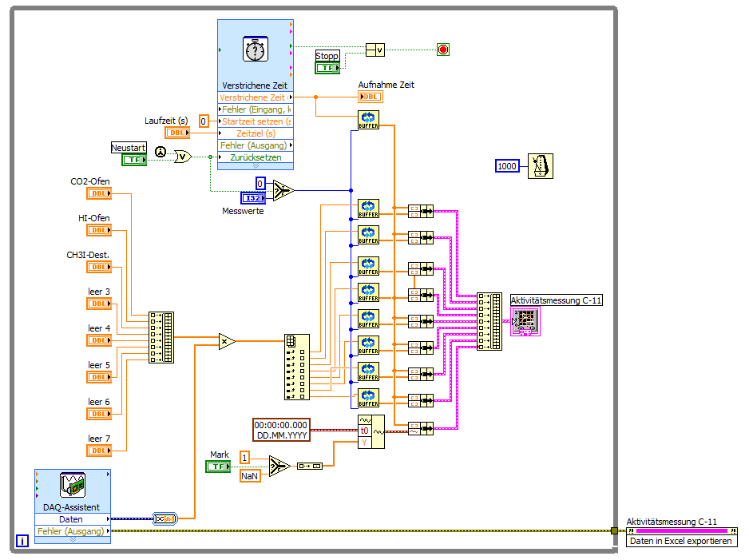Click the Fehler (Ausgang) row of Verstrichene Zeit
749x560 pixels.
256,145
